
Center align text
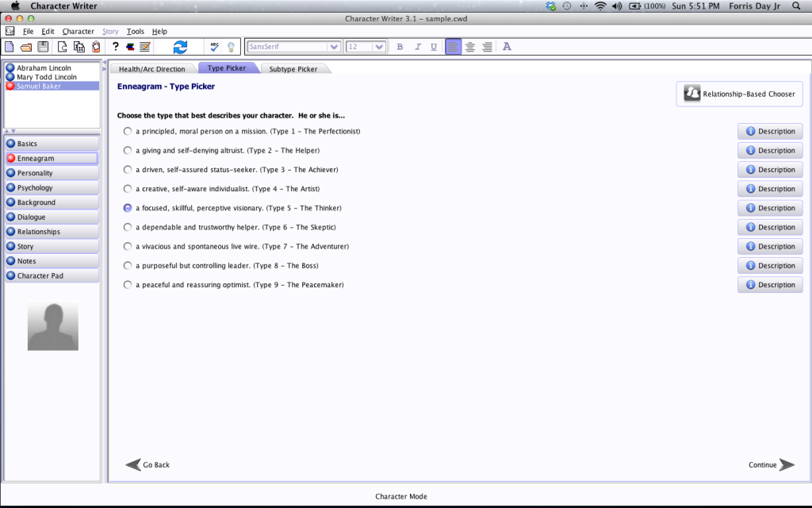[x=470, y=47]
